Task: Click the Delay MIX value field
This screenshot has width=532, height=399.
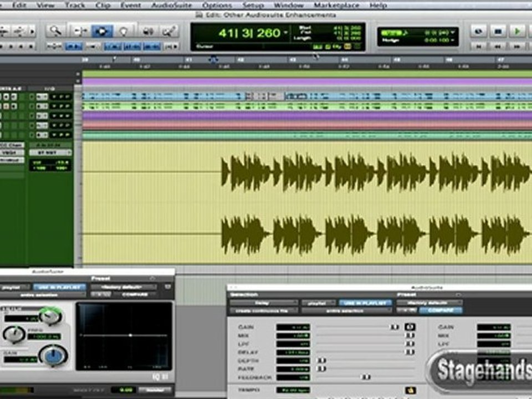Action: pos(293,336)
